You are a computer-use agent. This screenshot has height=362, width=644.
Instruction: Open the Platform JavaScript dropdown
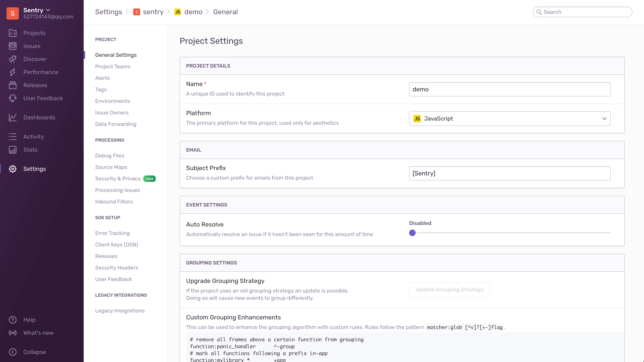[x=509, y=118]
